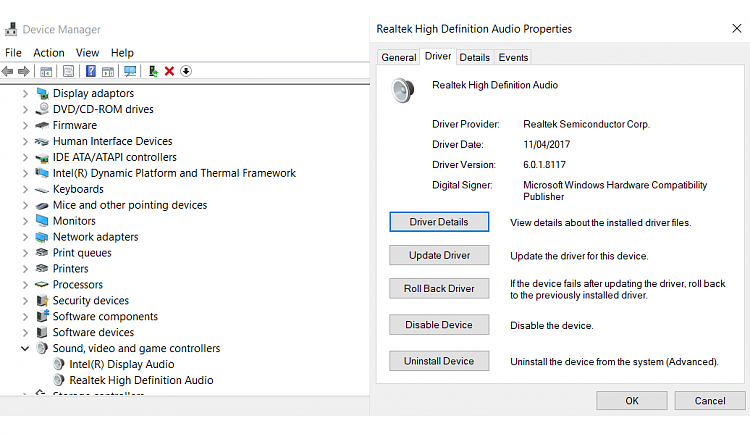Click the Monitors category icon
The height and width of the screenshot is (434, 750).
42,221
